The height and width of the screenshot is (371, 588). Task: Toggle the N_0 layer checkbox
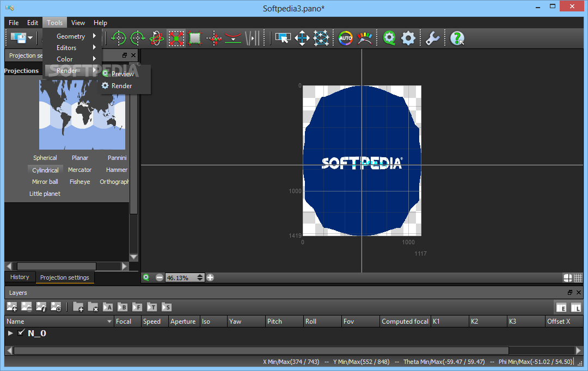(x=21, y=332)
